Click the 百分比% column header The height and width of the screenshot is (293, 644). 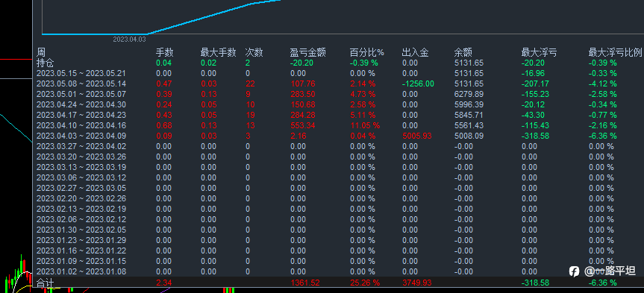pos(366,52)
